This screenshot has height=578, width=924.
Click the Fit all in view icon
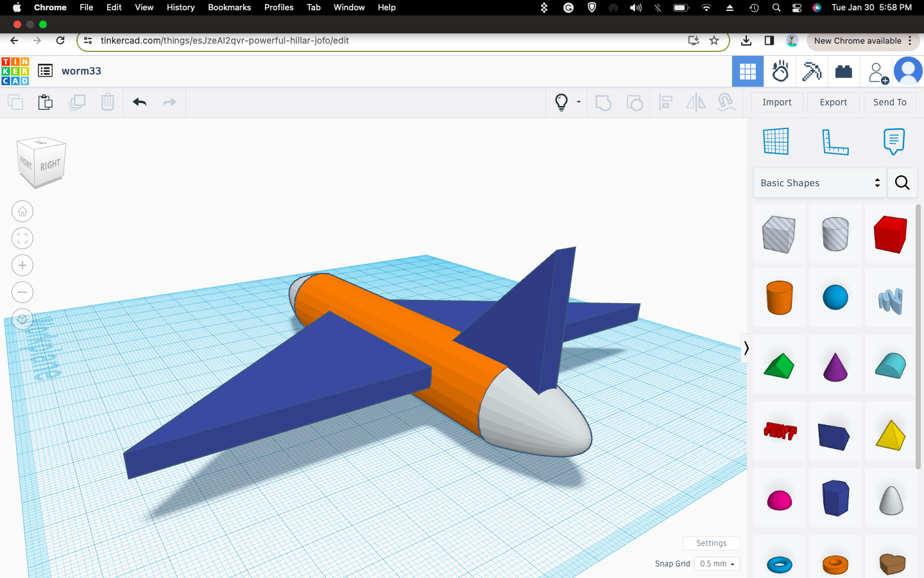coord(22,238)
